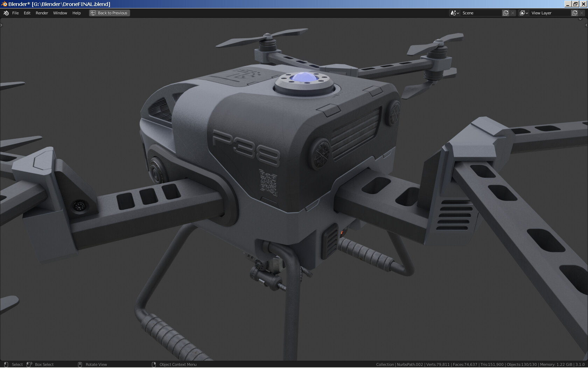This screenshot has width=588, height=368.
Task: Open the Scene data-block browser icon
Action: pyautogui.click(x=453, y=13)
